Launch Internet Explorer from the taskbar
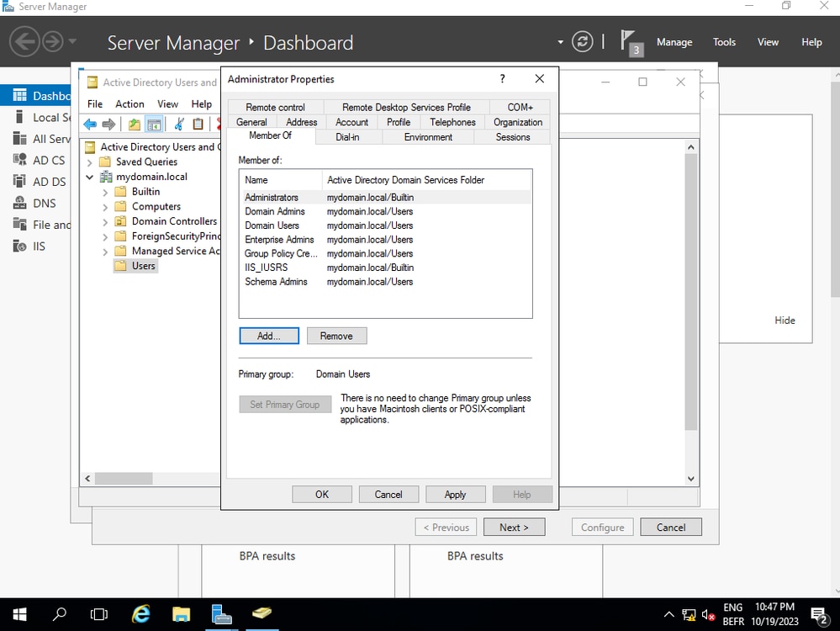Image resolution: width=840 pixels, height=631 pixels. (141, 614)
